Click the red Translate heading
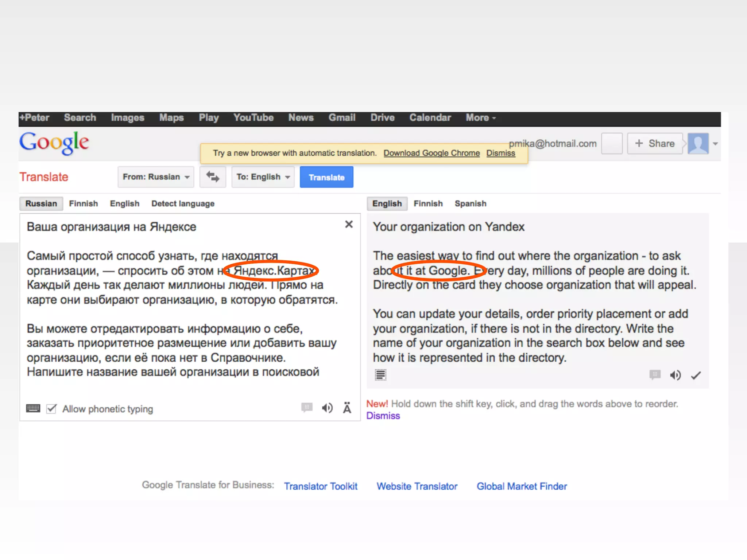 pyautogui.click(x=44, y=177)
